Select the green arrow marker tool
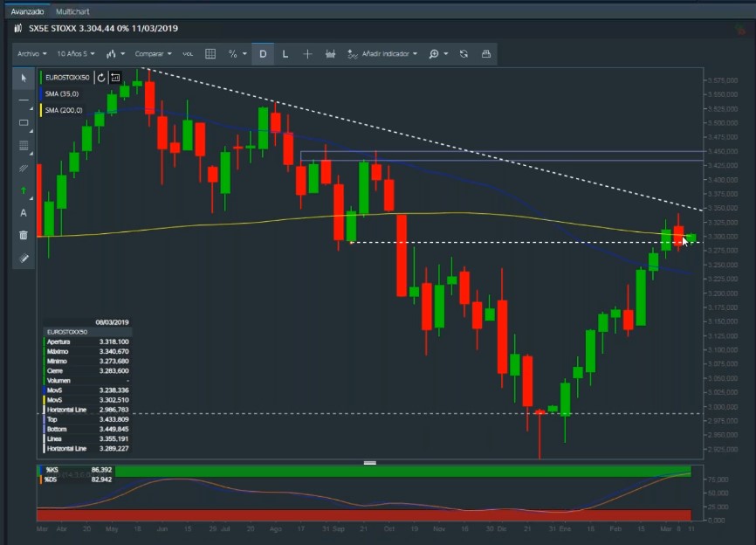 pos(24,190)
